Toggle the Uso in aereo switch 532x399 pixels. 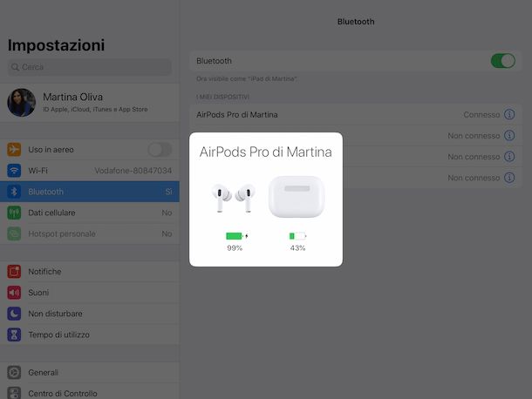[160, 150]
